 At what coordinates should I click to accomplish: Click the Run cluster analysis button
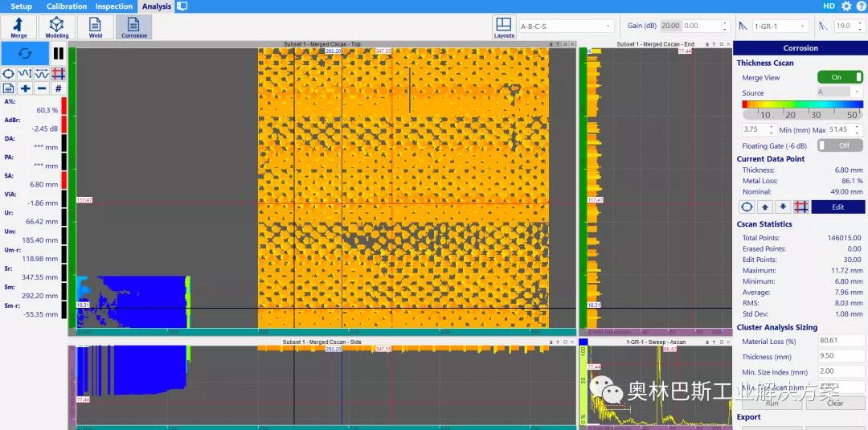(772, 403)
